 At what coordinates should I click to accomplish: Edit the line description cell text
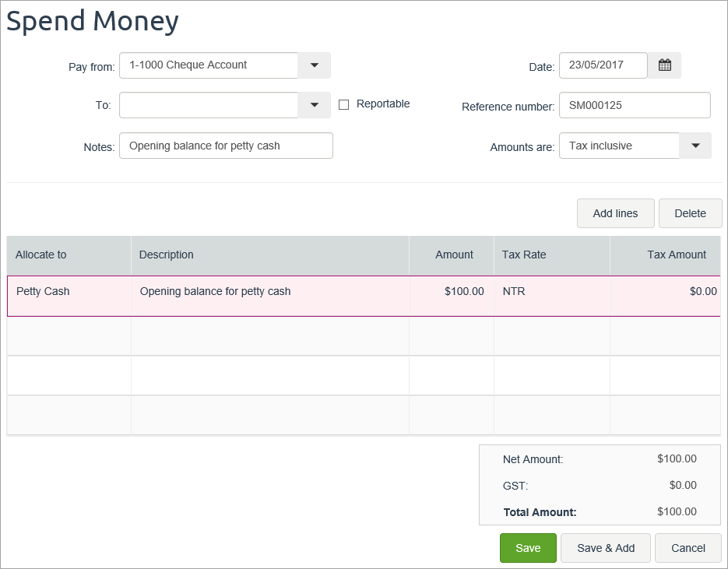click(269, 292)
